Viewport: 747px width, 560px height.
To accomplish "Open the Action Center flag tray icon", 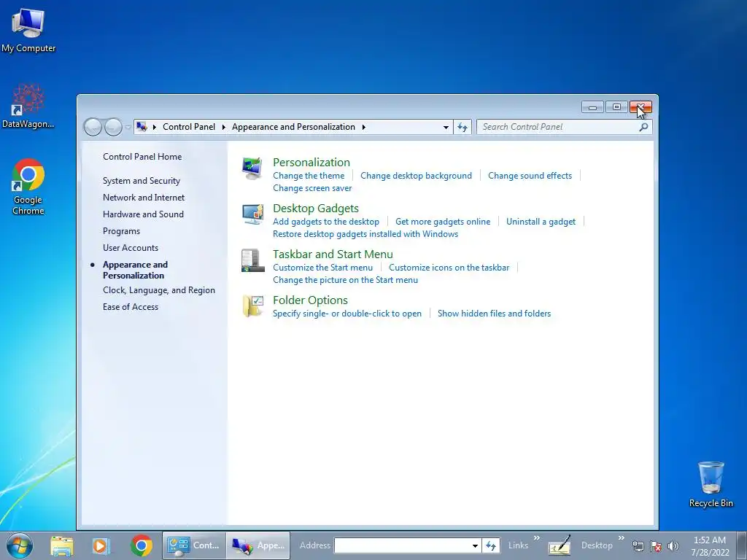I will [656, 546].
